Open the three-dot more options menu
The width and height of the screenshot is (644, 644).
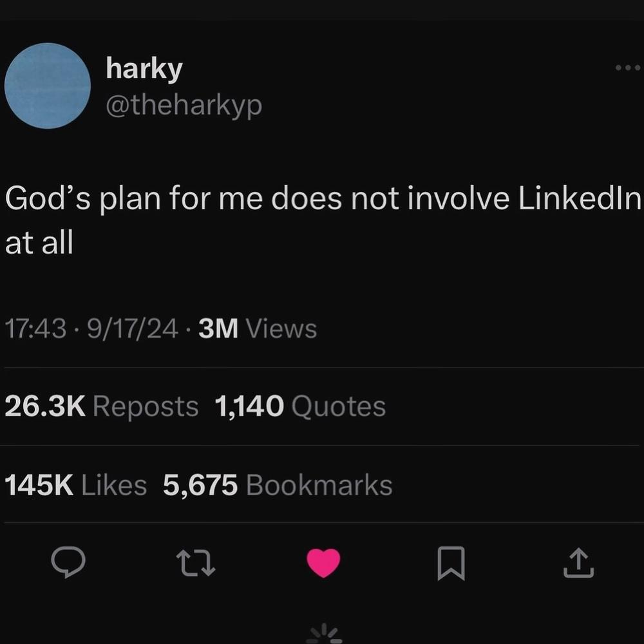tap(627, 67)
